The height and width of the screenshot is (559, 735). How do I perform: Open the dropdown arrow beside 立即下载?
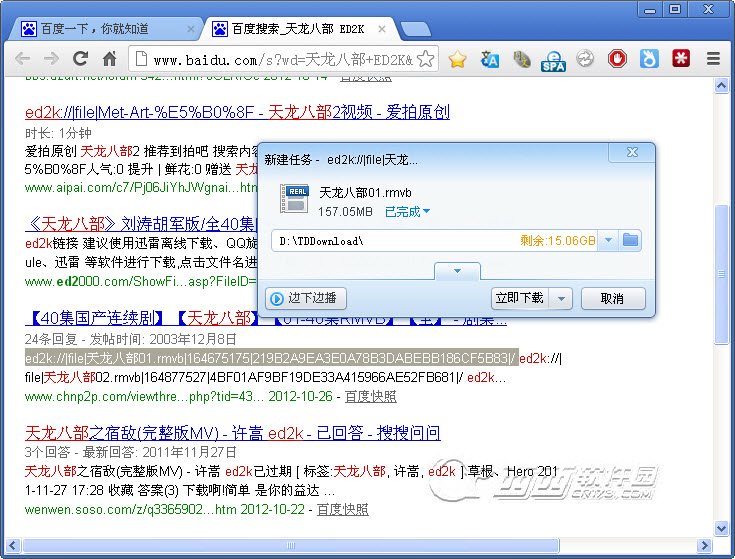point(561,298)
